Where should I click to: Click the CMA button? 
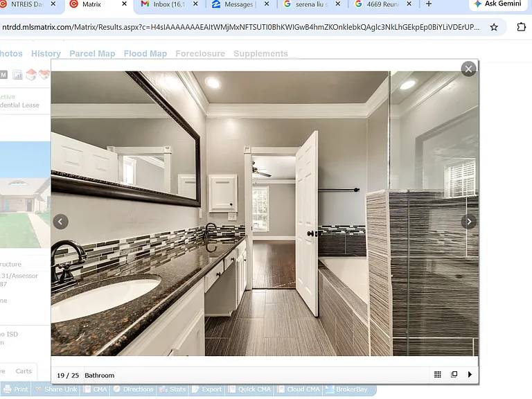pos(96,389)
